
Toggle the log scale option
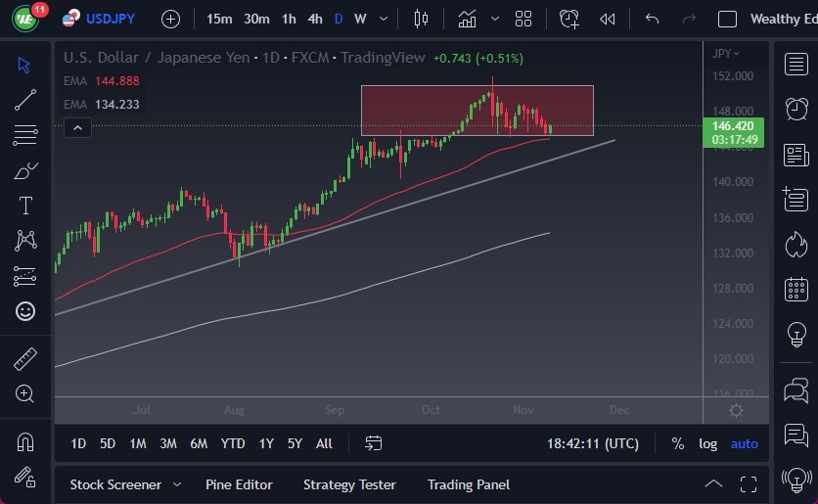(x=707, y=443)
